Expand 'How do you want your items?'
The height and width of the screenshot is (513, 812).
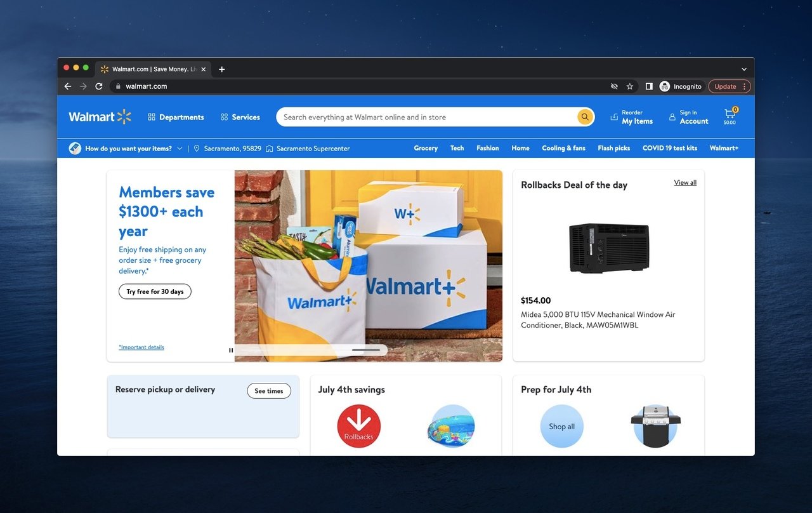click(x=128, y=149)
